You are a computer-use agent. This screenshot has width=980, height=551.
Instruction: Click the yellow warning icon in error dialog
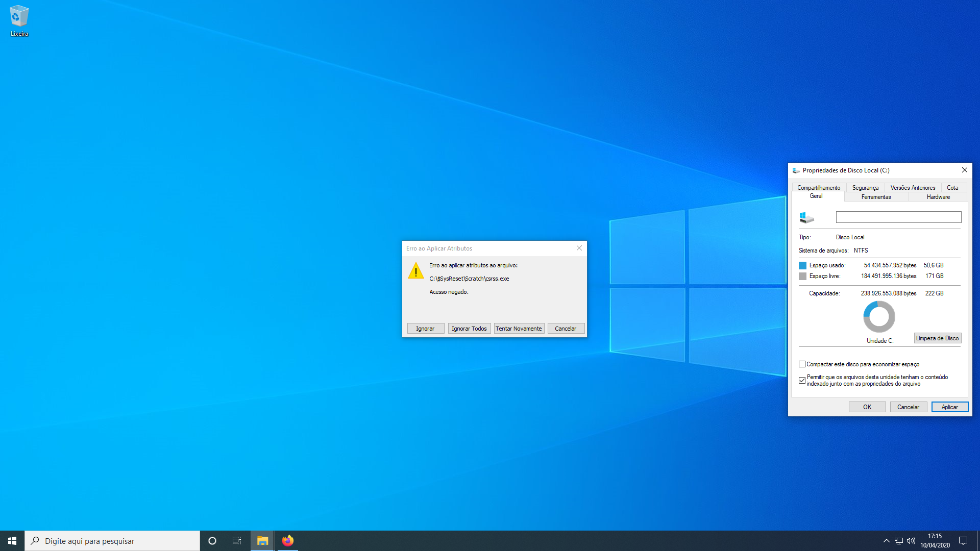pos(416,270)
